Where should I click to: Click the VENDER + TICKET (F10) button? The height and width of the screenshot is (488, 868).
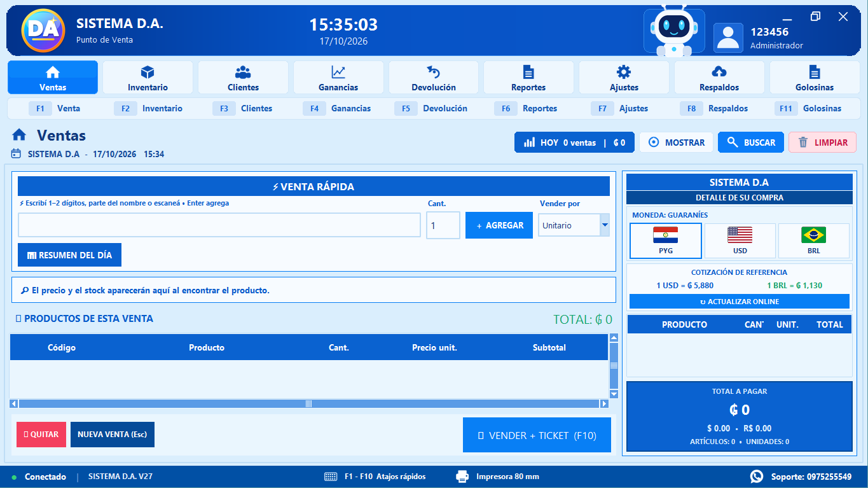pos(537,435)
